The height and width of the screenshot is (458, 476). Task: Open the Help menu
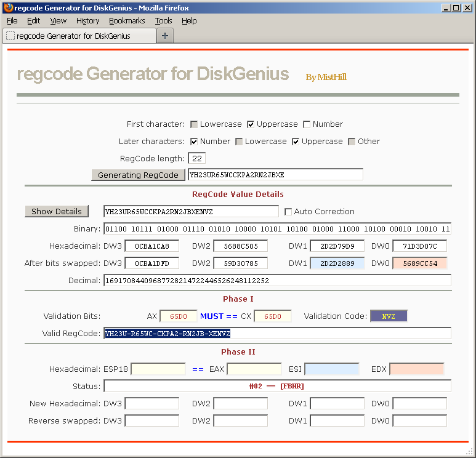click(189, 21)
